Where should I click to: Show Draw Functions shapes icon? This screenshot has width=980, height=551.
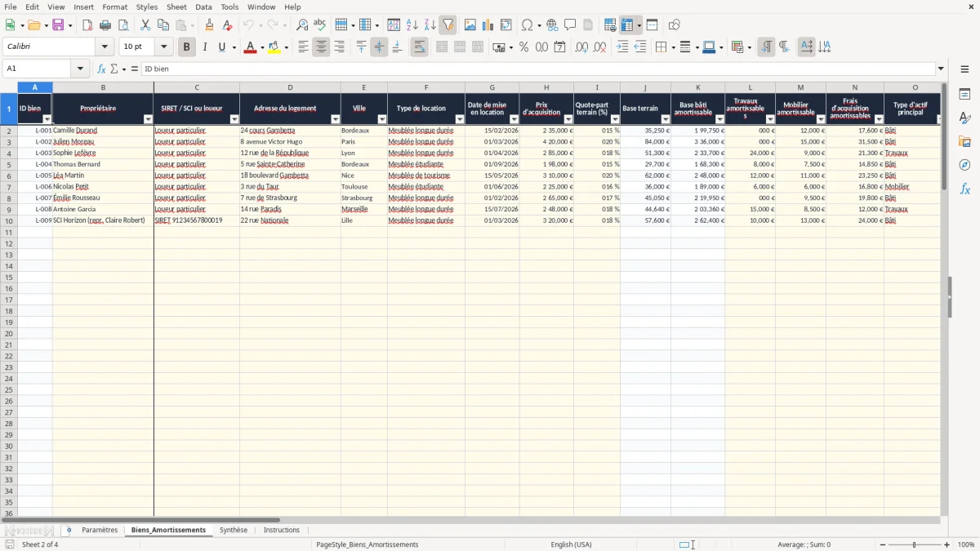click(x=674, y=25)
